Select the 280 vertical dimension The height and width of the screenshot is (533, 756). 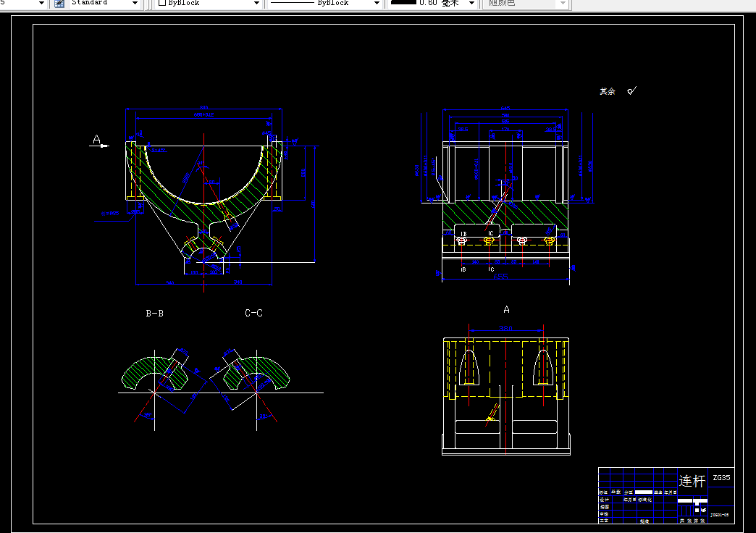pos(303,172)
